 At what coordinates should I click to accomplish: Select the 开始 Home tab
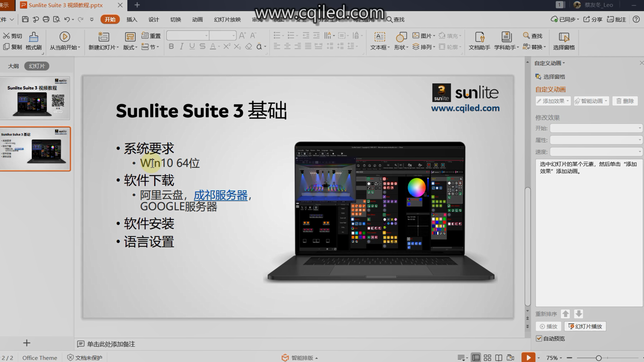[x=110, y=19]
